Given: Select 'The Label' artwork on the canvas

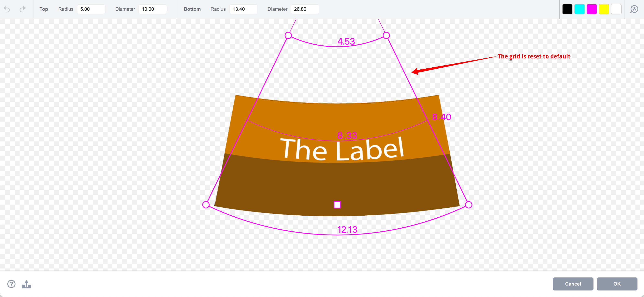Looking at the screenshot, I should [344, 150].
